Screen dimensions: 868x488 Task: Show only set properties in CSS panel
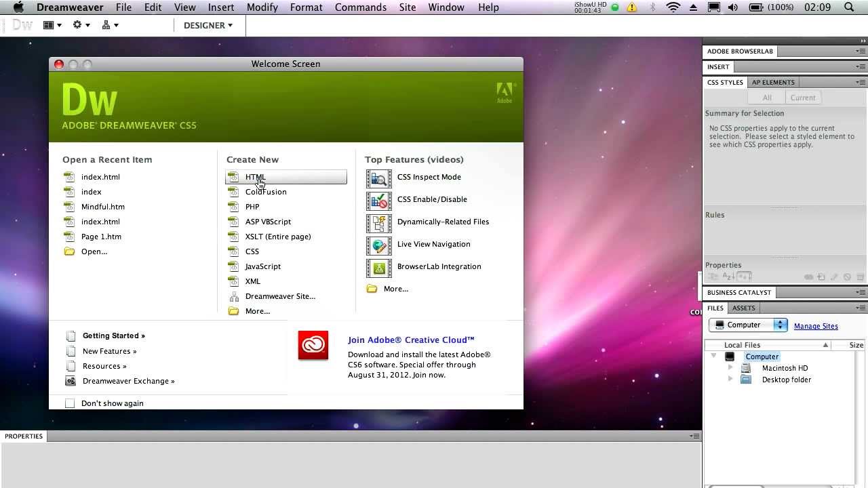[744, 277]
